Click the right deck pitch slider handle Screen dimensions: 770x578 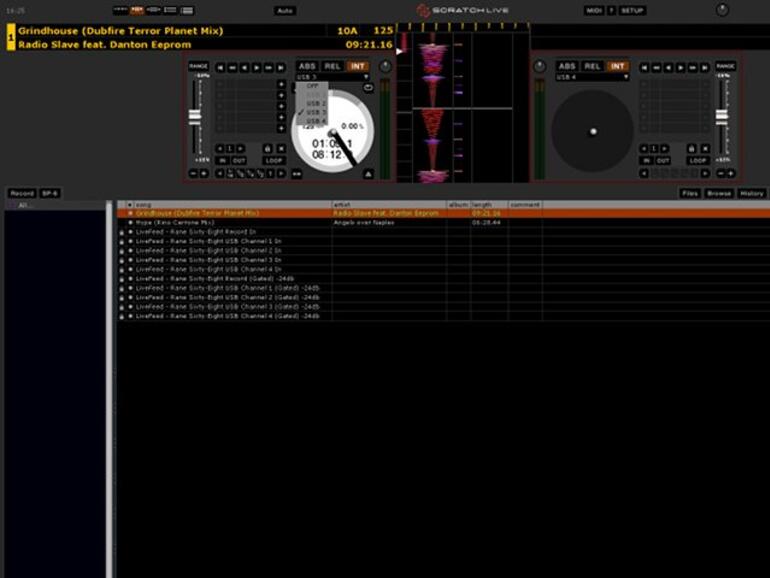[x=722, y=115]
